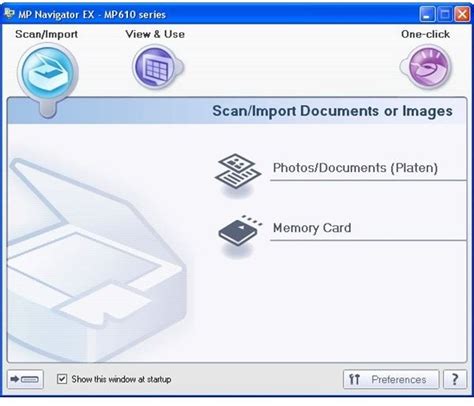Click the View & Use tab label
This screenshot has width=474, height=406.
[155, 34]
